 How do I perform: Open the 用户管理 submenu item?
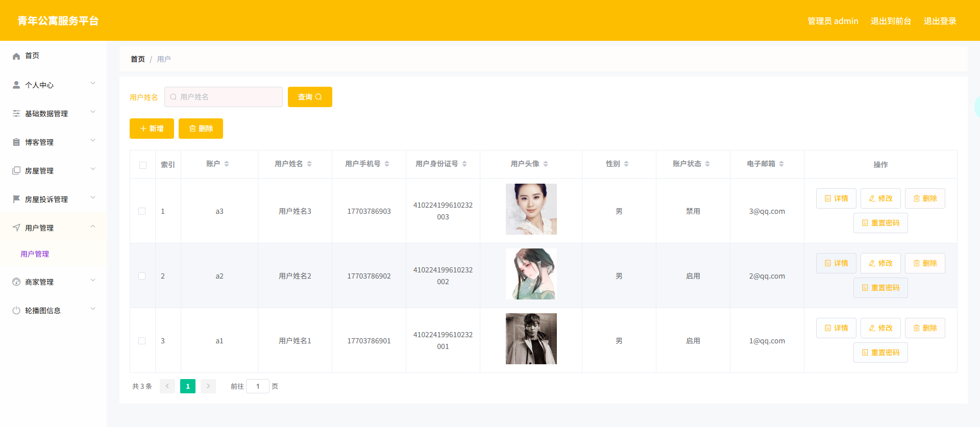point(35,254)
